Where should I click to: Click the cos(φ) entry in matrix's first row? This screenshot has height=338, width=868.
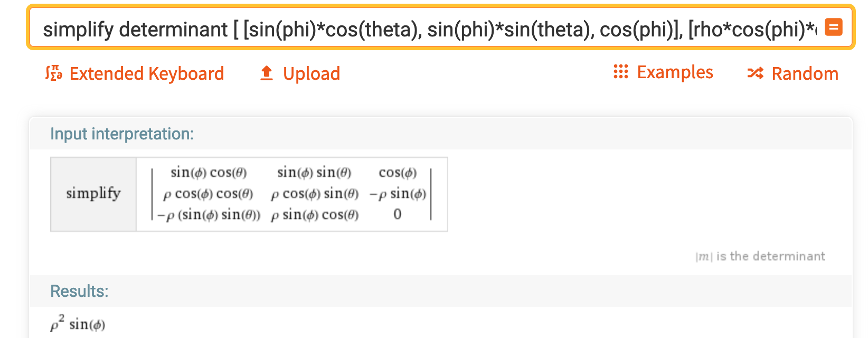click(398, 173)
